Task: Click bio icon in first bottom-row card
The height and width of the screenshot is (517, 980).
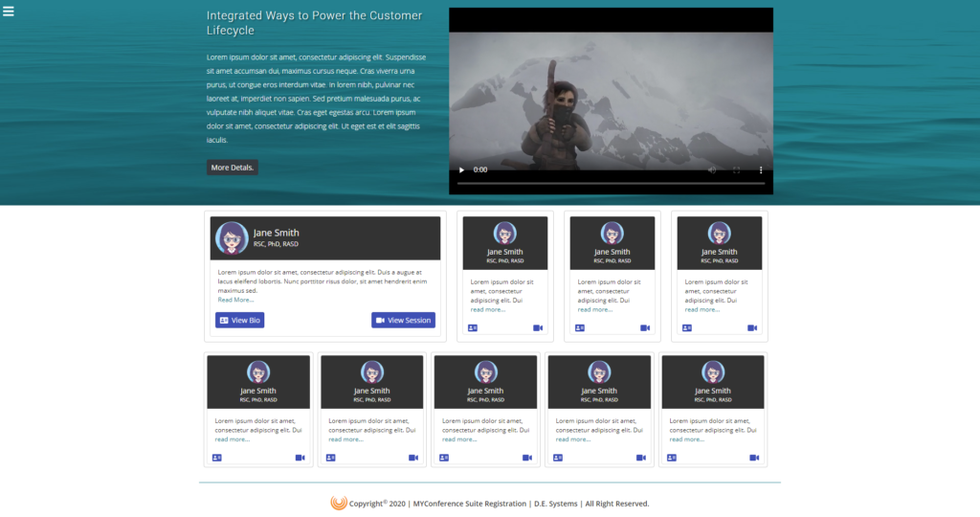Action: point(217,458)
